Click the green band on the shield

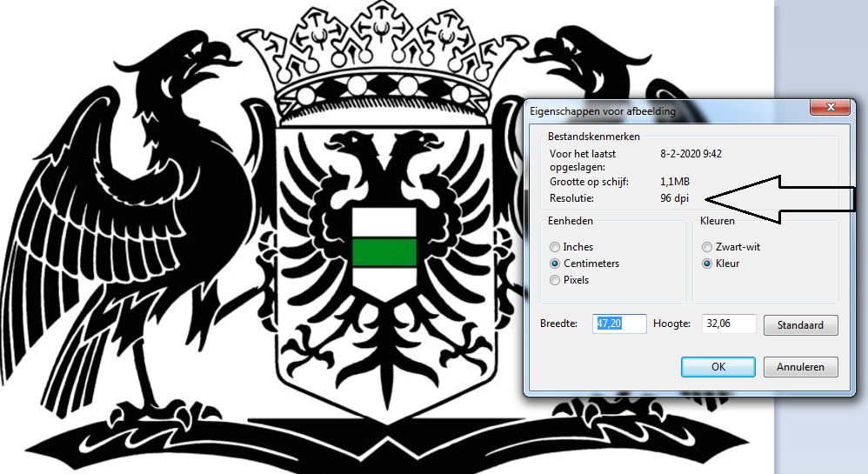coord(384,252)
